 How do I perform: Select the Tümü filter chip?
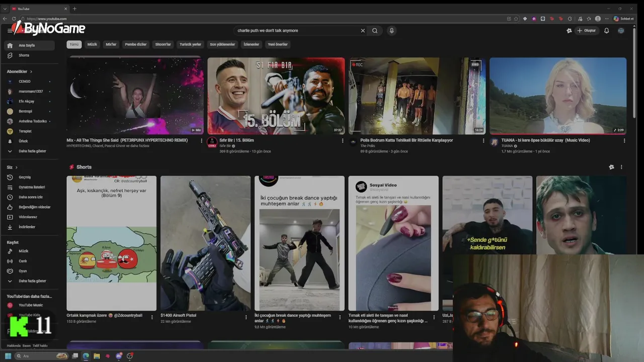click(74, 44)
